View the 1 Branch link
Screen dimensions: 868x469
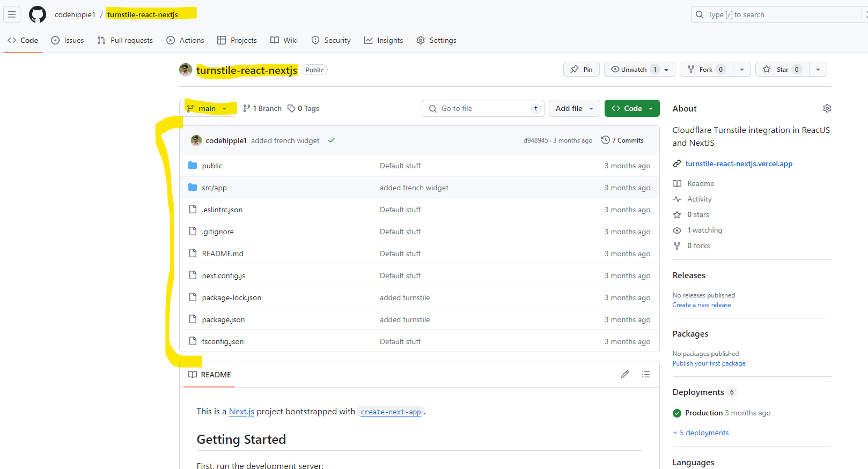pos(262,108)
